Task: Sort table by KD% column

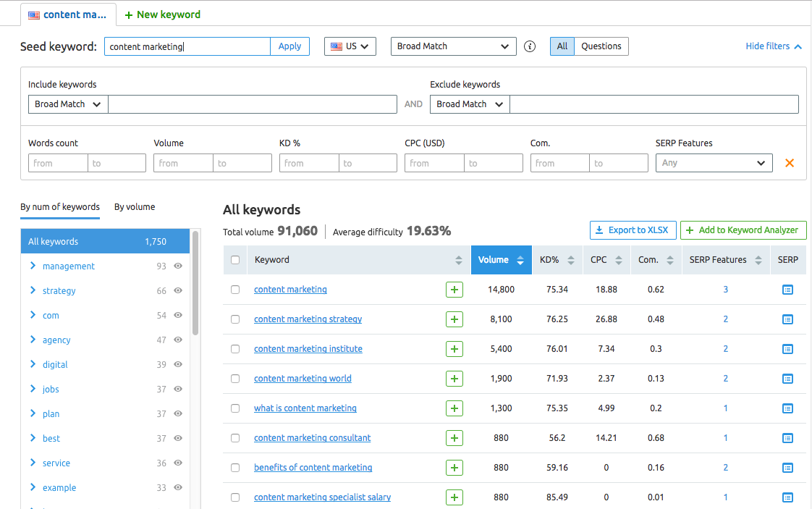Action: (x=571, y=260)
